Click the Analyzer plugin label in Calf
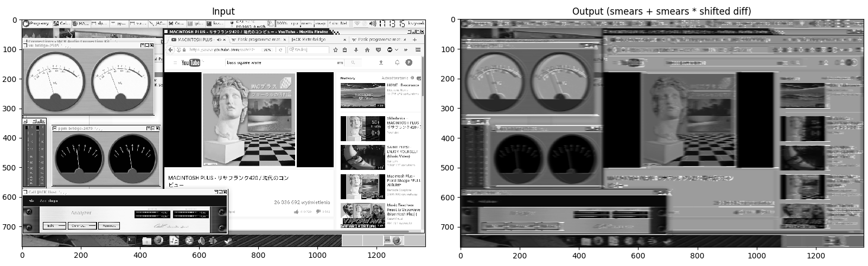The width and height of the screenshot is (868, 266). point(81,213)
